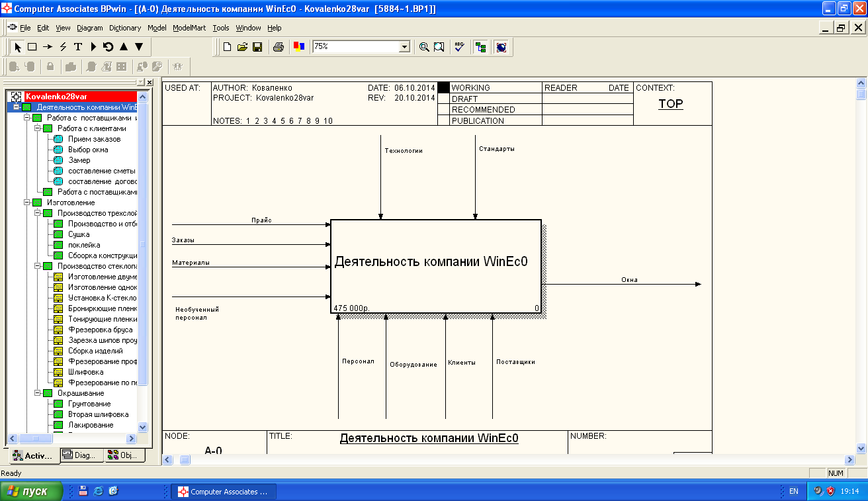Click the Материалы input arrow label
The height and width of the screenshot is (501, 868).
(191, 263)
